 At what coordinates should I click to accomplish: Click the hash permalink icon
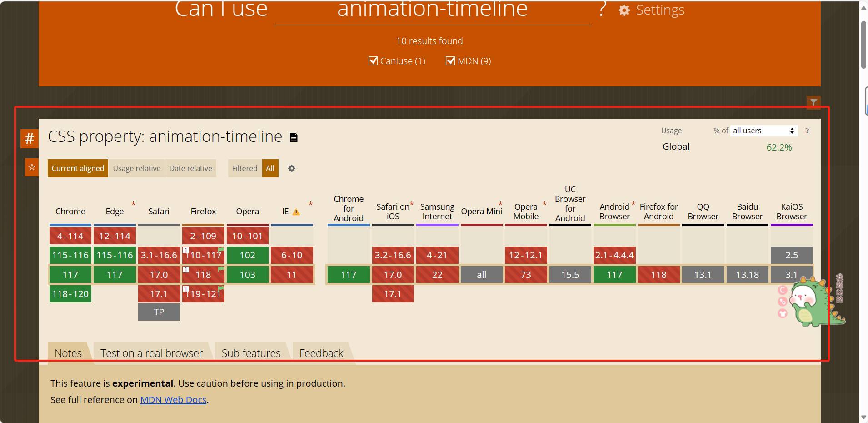coord(30,138)
